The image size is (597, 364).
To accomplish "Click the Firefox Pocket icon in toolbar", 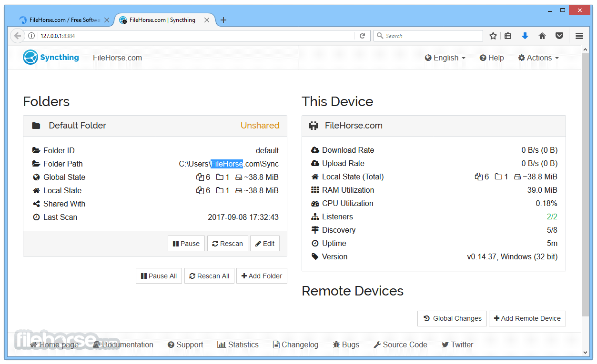I will click(559, 36).
